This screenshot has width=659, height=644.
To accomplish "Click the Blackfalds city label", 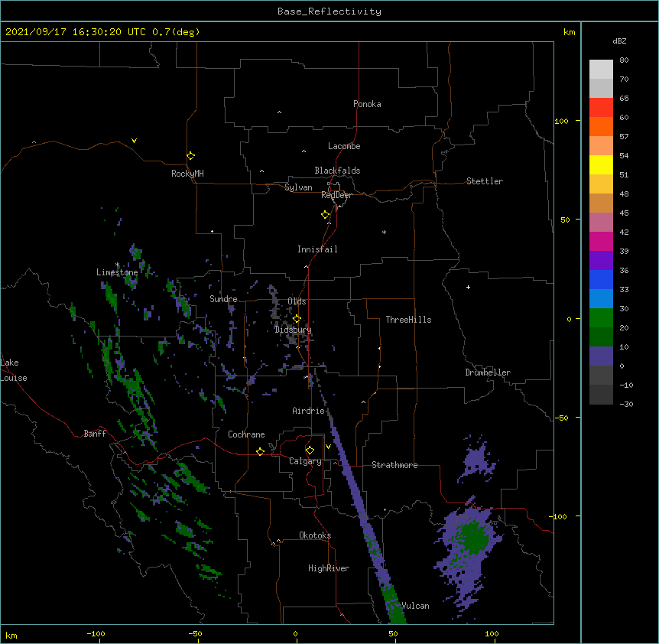I will (337, 171).
